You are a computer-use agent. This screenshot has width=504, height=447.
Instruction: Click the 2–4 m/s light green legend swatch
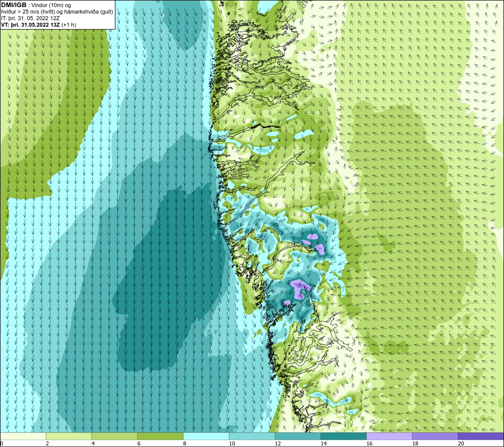tap(69, 436)
